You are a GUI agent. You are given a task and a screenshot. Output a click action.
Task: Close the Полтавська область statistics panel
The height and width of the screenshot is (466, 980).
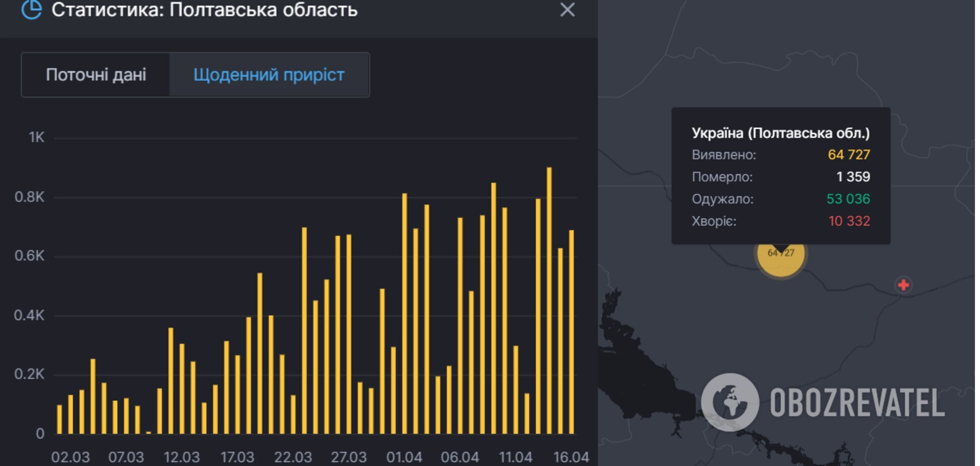point(567,10)
